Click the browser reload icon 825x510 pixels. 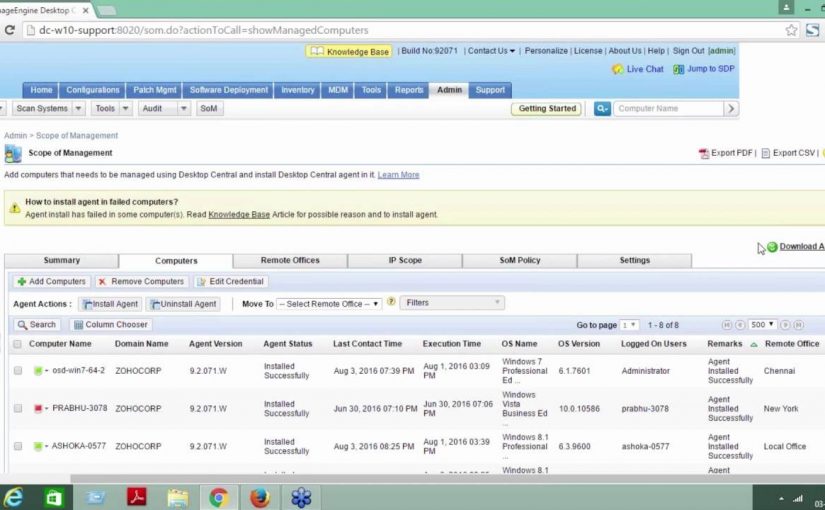(x=9, y=30)
